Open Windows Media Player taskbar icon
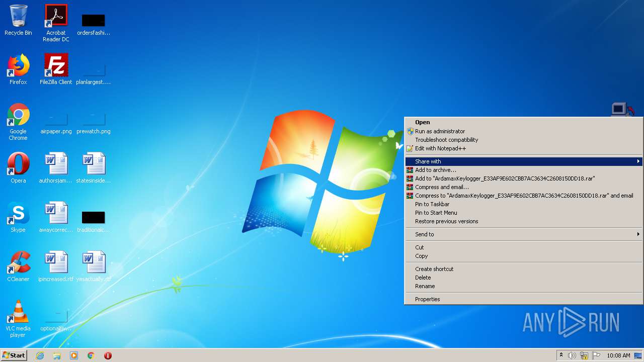 pos(74,355)
